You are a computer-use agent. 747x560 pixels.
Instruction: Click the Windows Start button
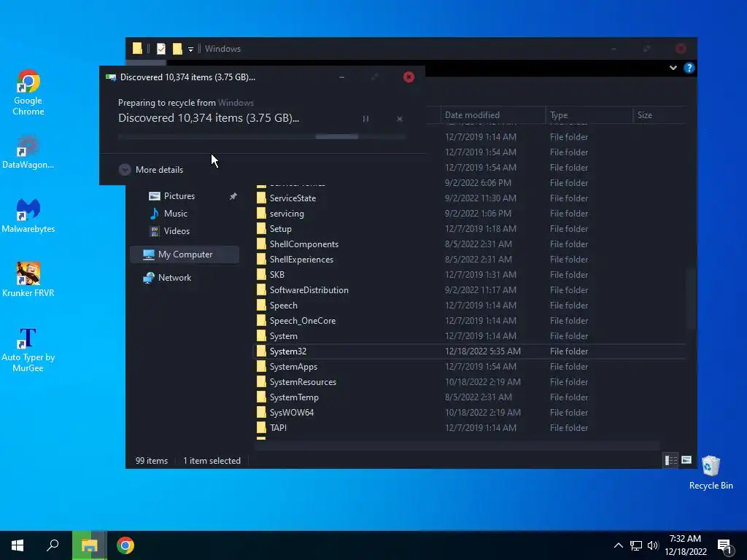(18, 545)
